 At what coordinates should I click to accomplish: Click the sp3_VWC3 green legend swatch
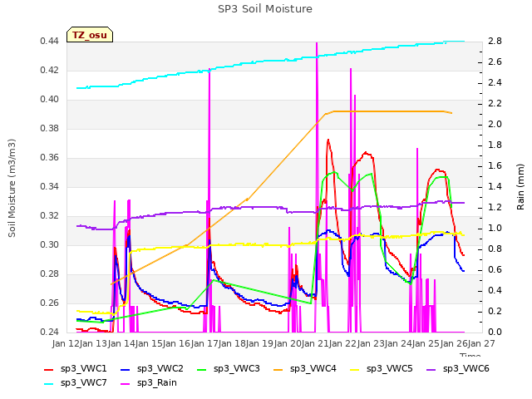coord(202,369)
